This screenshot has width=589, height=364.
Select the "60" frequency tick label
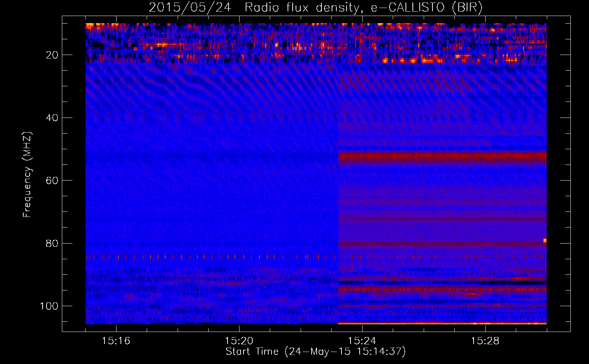pyautogui.click(x=52, y=181)
